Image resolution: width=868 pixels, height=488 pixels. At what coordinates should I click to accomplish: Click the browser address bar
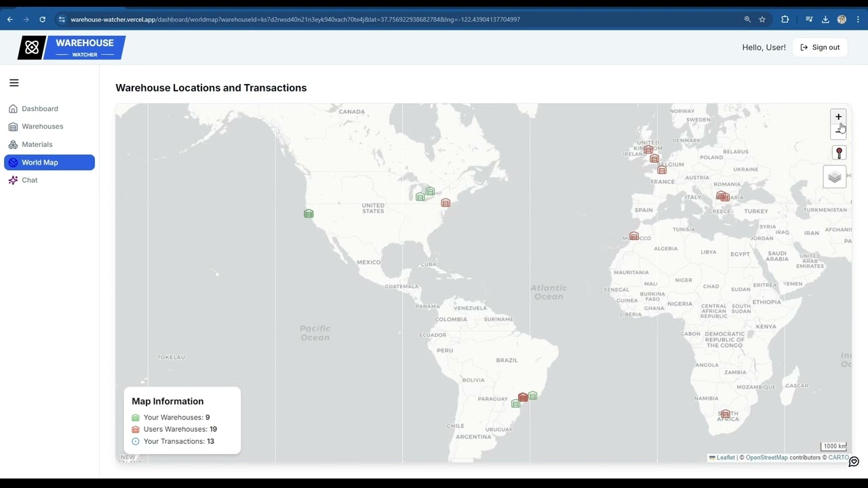click(x=271, y=19)
